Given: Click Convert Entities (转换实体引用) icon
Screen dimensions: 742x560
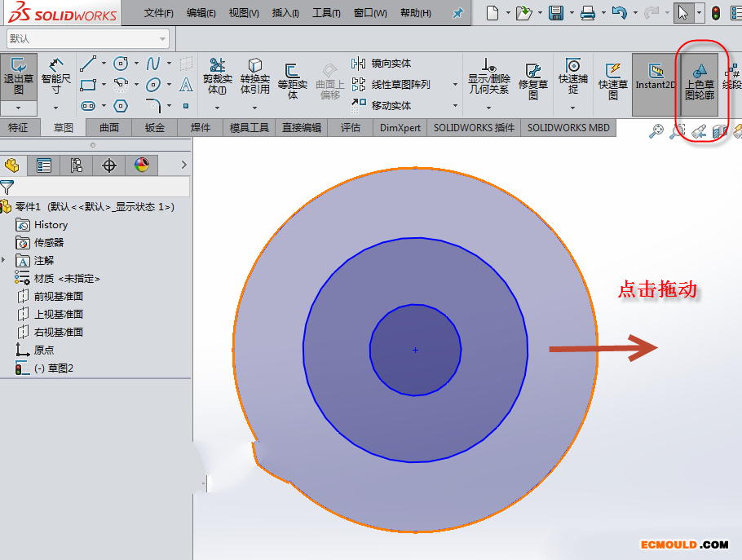Looking at the screenshot, I should 254,77.
